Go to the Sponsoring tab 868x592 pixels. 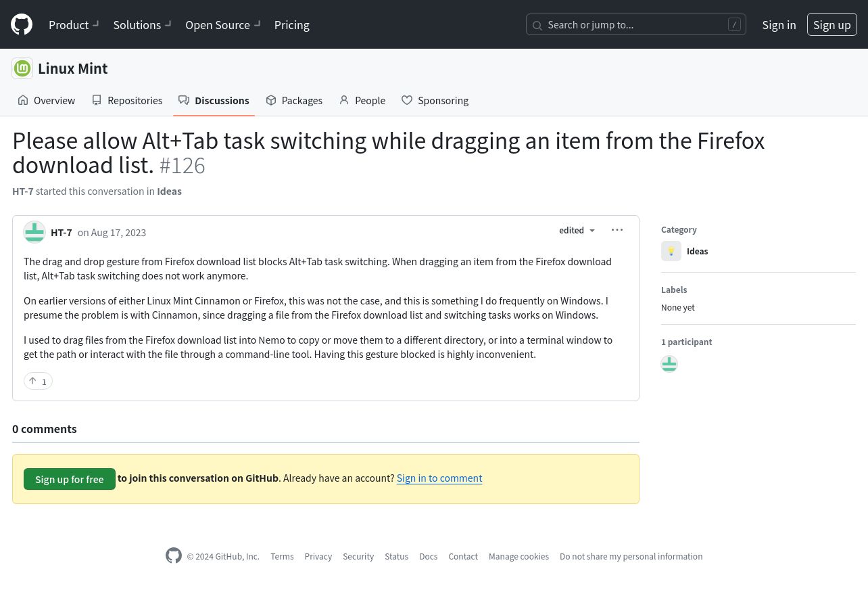click(x=435, y=100)
